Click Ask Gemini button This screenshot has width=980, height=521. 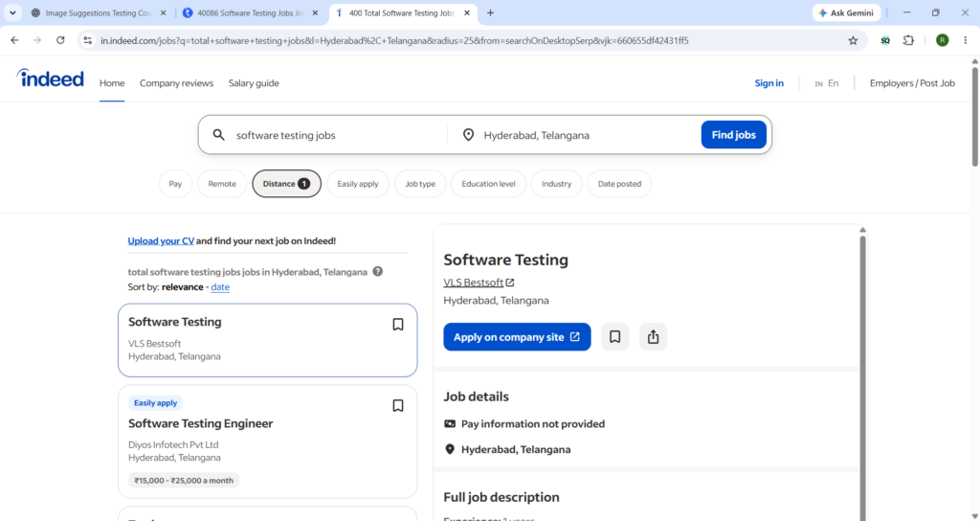846,13
